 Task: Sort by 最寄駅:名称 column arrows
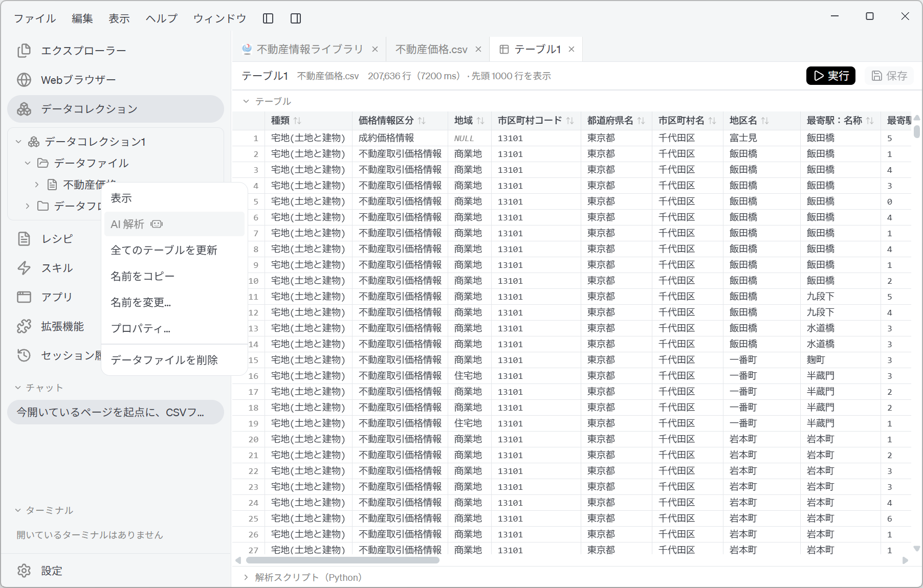[x=870, y=121]
